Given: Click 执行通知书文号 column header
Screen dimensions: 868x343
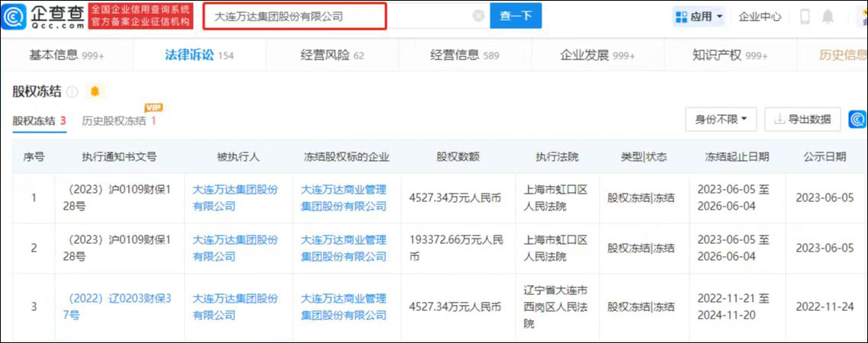Looking at the screenshot, I should (x=118, y=156).
